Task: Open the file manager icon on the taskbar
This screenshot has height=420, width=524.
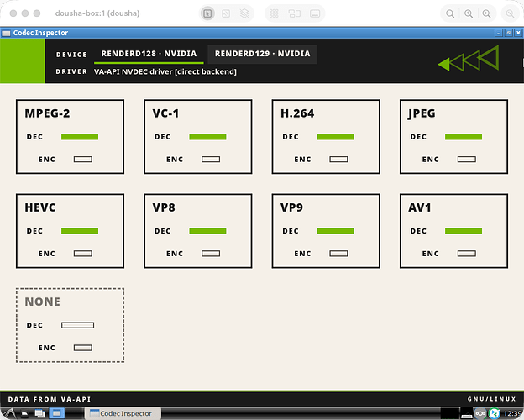Action: (24, 414)
